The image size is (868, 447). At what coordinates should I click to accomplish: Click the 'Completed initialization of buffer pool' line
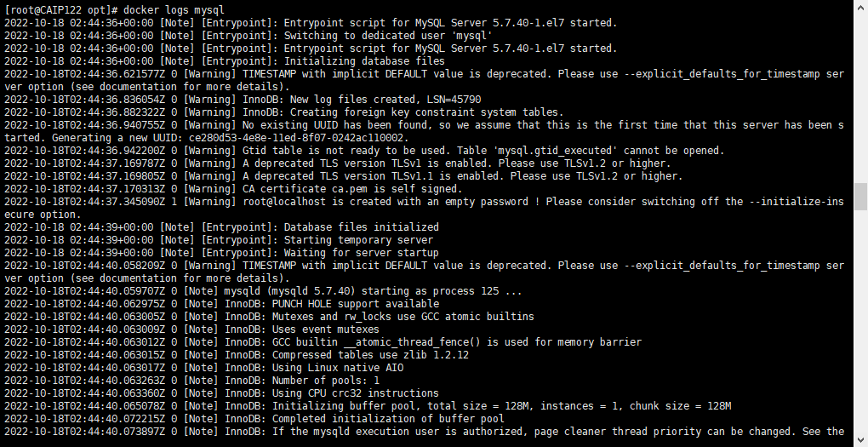[254, 418]
